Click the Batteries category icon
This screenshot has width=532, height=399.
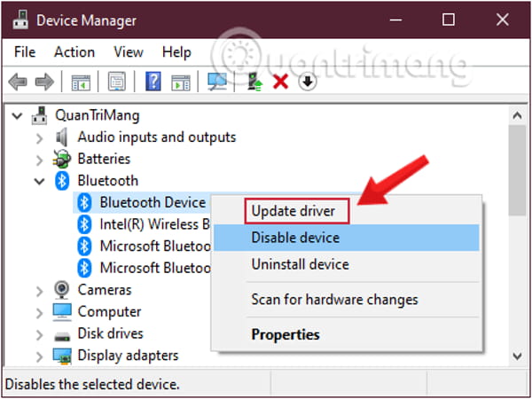[x=62, y=159]
